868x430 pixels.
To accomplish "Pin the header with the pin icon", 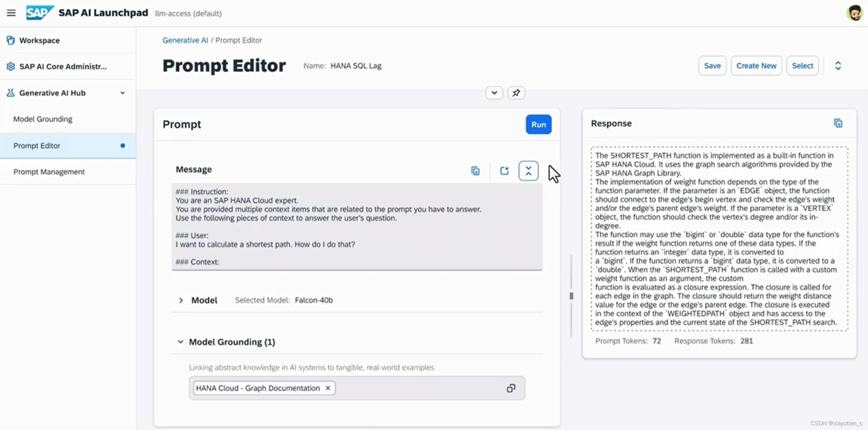I will pos(516,93).
